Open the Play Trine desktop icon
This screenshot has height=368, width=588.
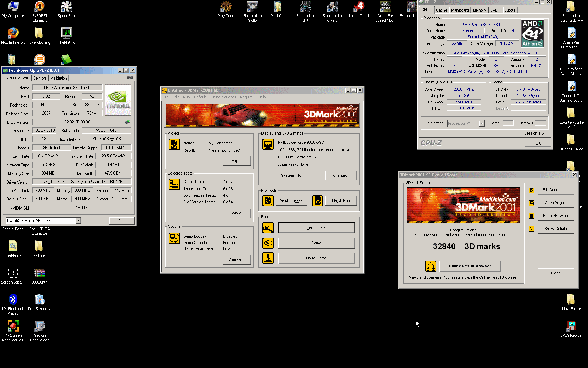[x=226, y=9]
